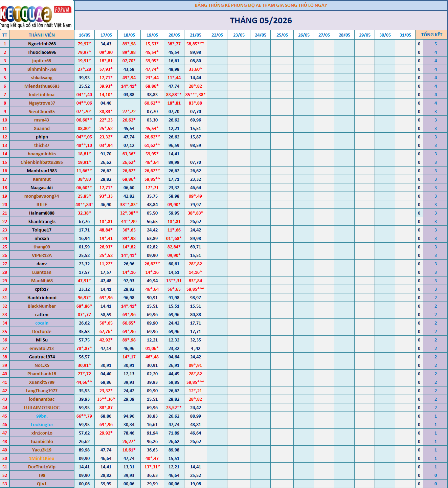448x488 pixels.
Task: Click member name "nhcsxh"
Action: 42,238
